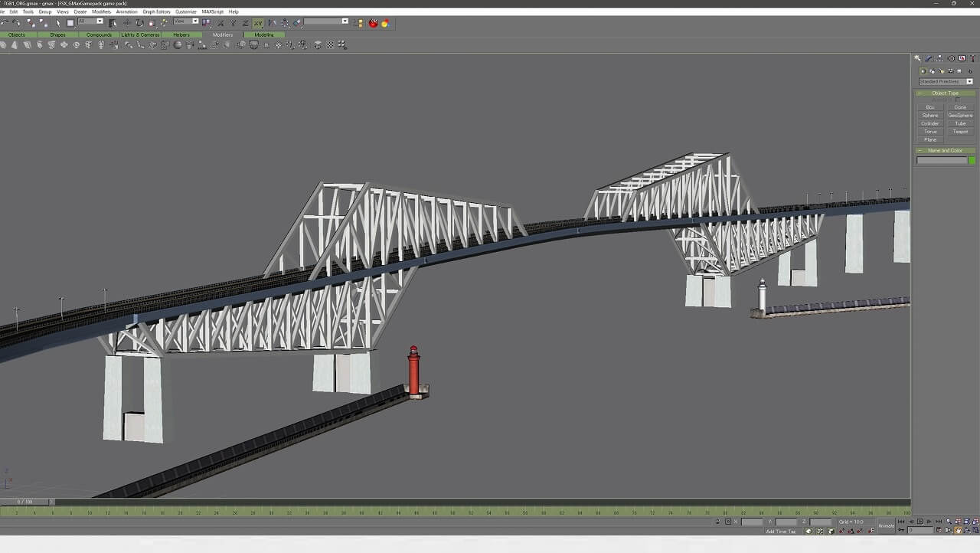This screenshot has width=980, height=553.
Task: Open the Modifiers menu
Action: pyautogui.click(x=101, y=11)
